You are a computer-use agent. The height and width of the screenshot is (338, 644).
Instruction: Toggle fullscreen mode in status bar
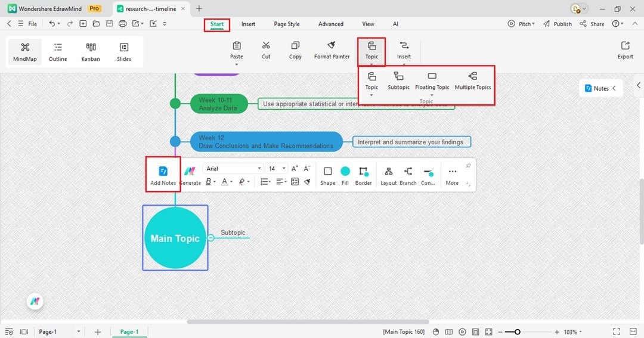tap(617, 331)
